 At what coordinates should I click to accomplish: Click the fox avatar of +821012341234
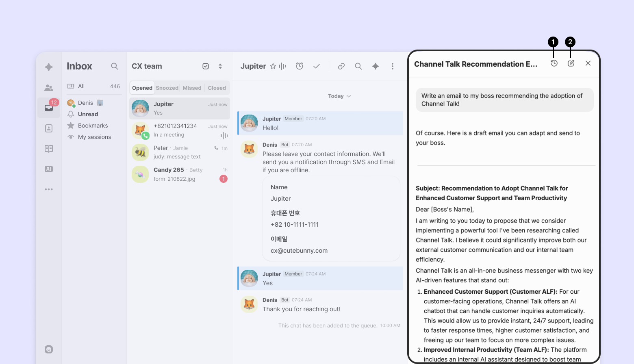(140, 130)
